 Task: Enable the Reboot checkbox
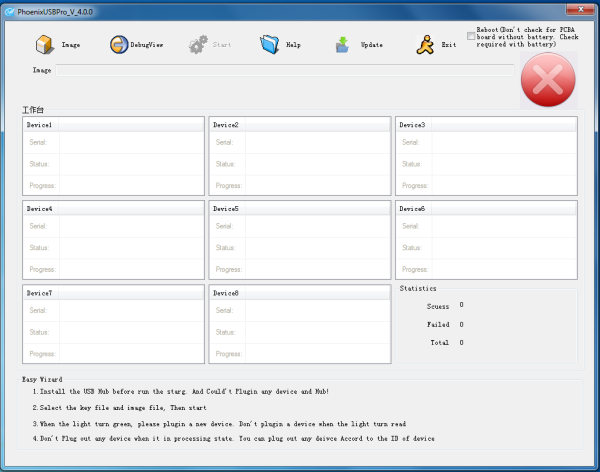[x=471, y=36]
